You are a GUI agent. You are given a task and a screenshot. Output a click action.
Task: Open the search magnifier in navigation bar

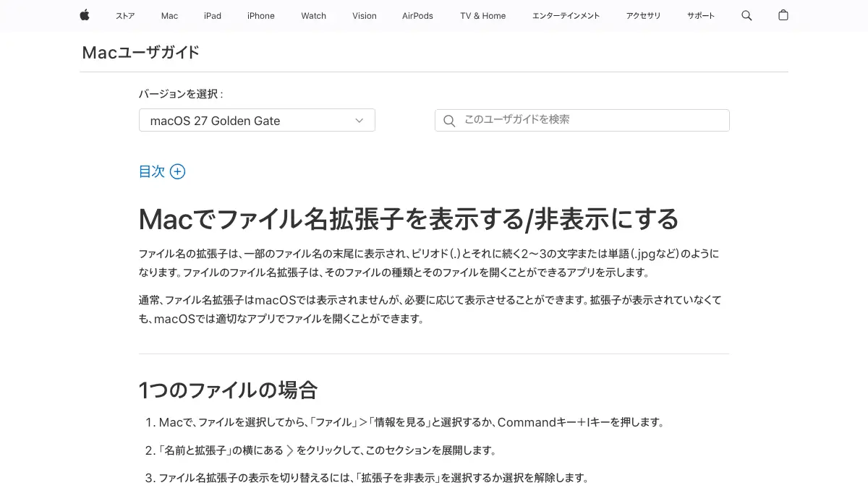[x=746, y=15]
